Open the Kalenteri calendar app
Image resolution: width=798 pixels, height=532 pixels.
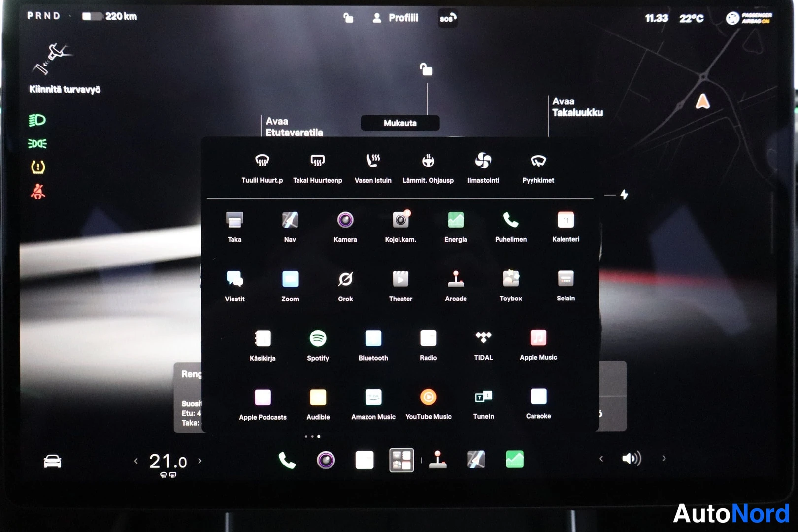565,226
